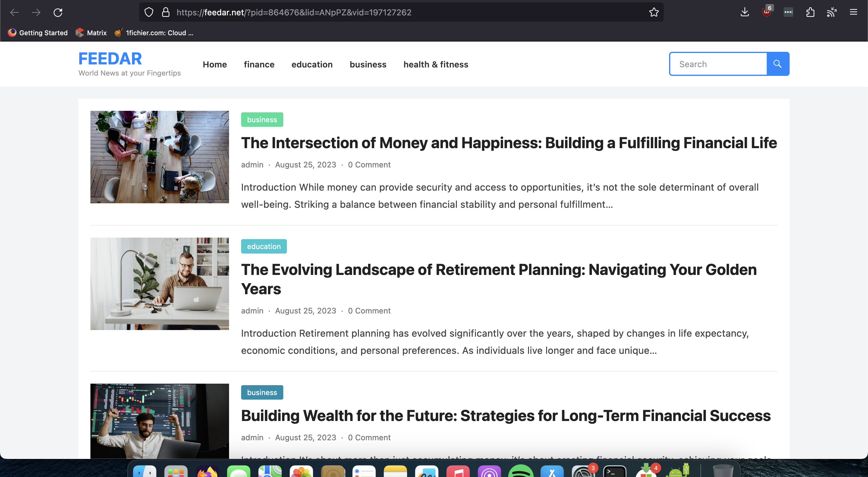Open the Extensions puzzle icon
868x477 pixels.
tap(810, 12)
